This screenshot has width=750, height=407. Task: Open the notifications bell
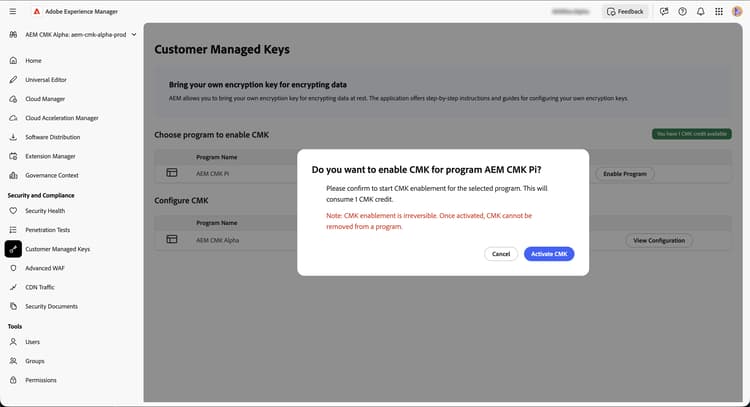coord(701,11)
